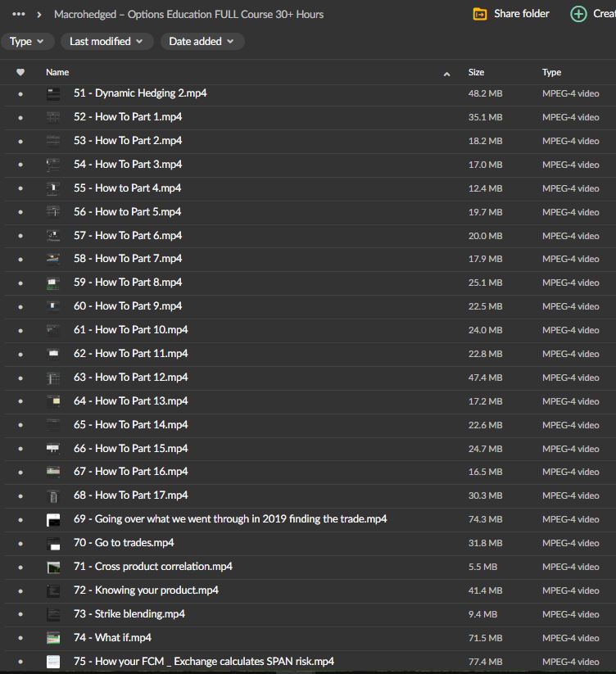Click thumbnail of 71 - Cross product correlation
Screen dimensions: 616x674
click(53, 567)
